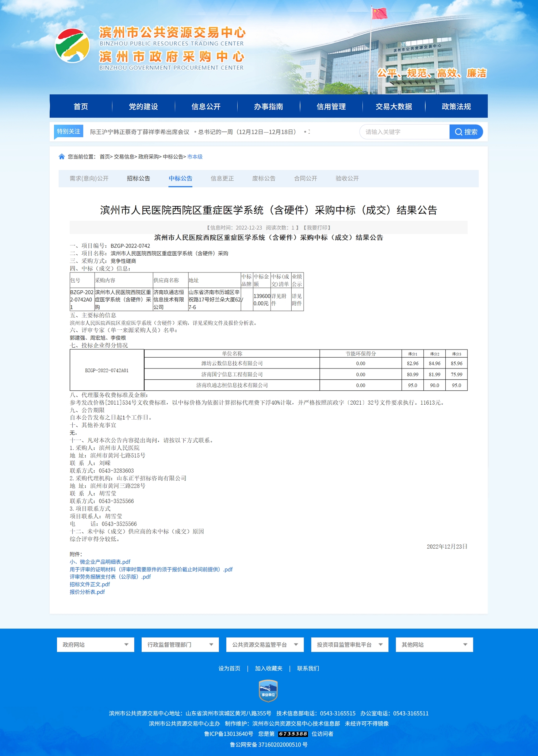Switch to the 招标公告 tab
This screenshot has width=538, height=756.
click(x=138, y=179)
